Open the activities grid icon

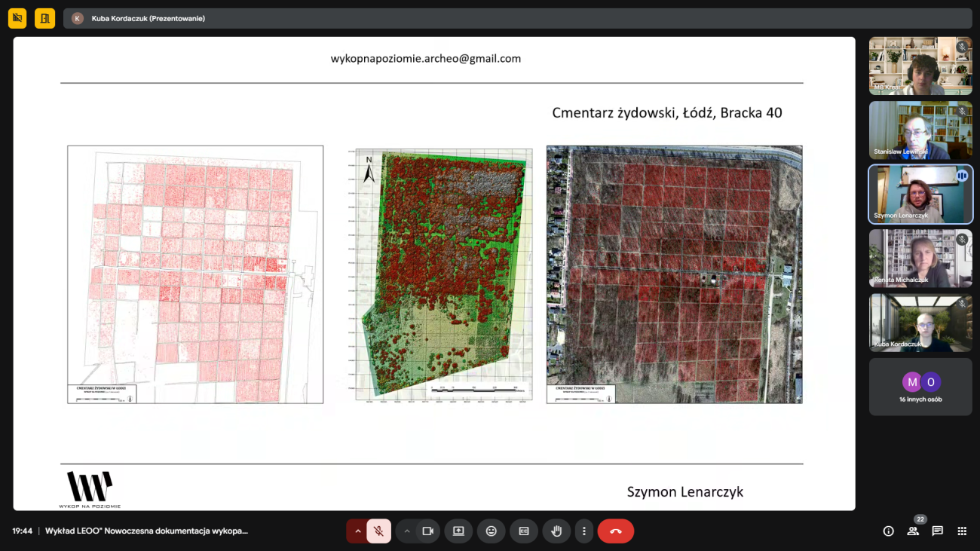962,531
